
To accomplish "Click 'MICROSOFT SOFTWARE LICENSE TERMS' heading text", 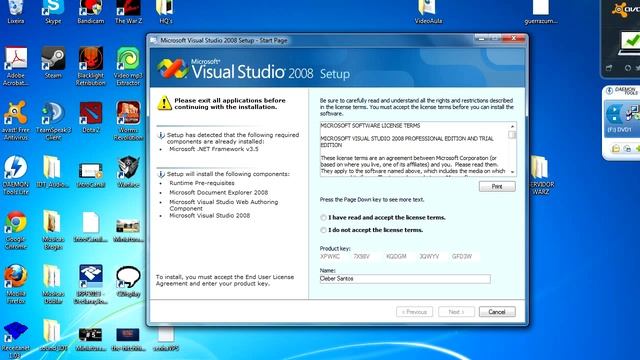I will click(x=370, y=126).
